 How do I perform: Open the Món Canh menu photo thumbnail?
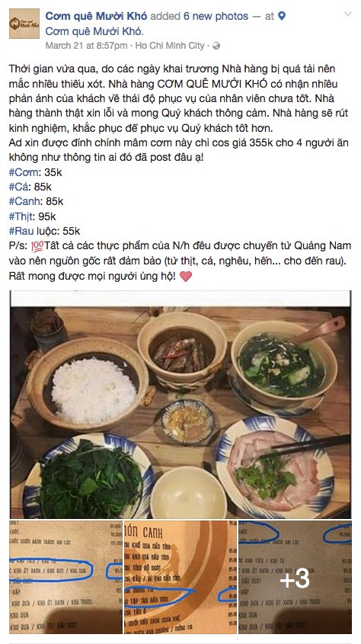(180, 577)
